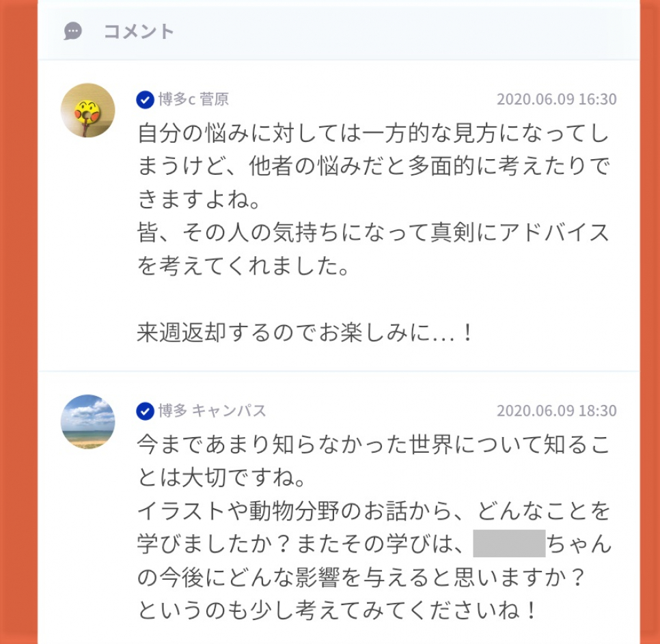Viewport: 660px width, 644px height.
Task: Open the 博多 キャンパス user profile name
Action: pyautogui.click(x=212, y=410)
